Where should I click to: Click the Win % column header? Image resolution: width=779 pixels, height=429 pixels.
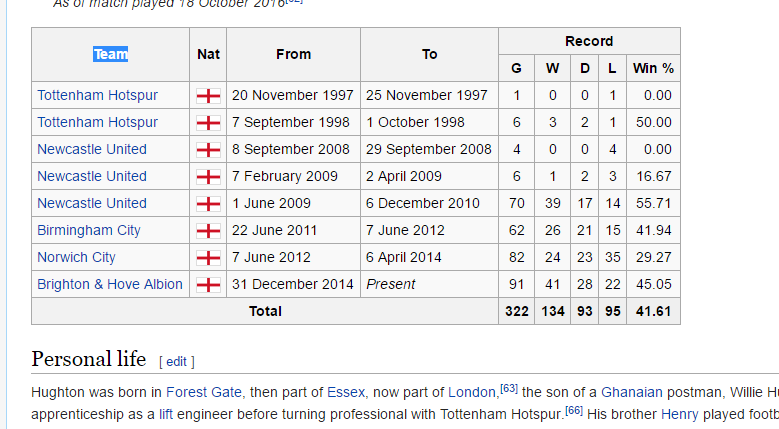[653, 68]
